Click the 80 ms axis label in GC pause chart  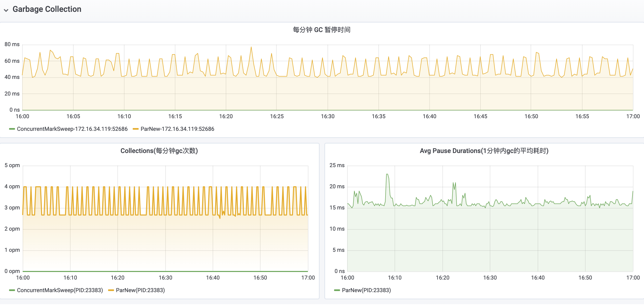coord(12,44)
